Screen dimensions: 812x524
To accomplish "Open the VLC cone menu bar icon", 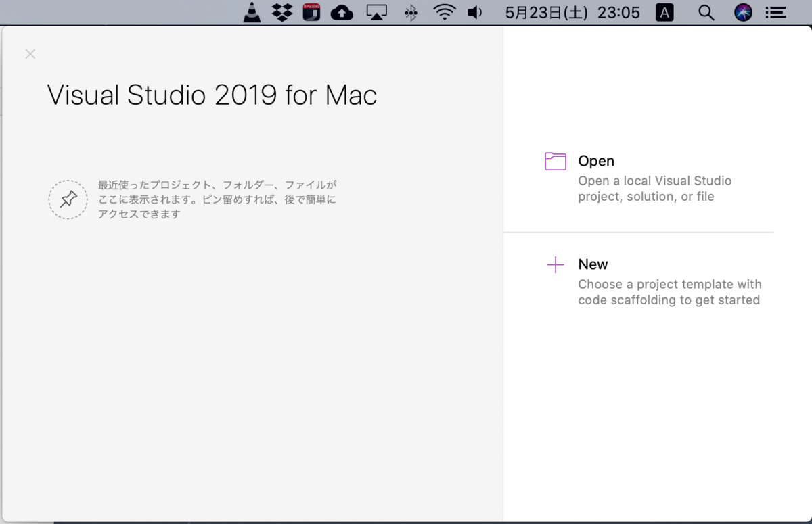I will tap(252, 12).
